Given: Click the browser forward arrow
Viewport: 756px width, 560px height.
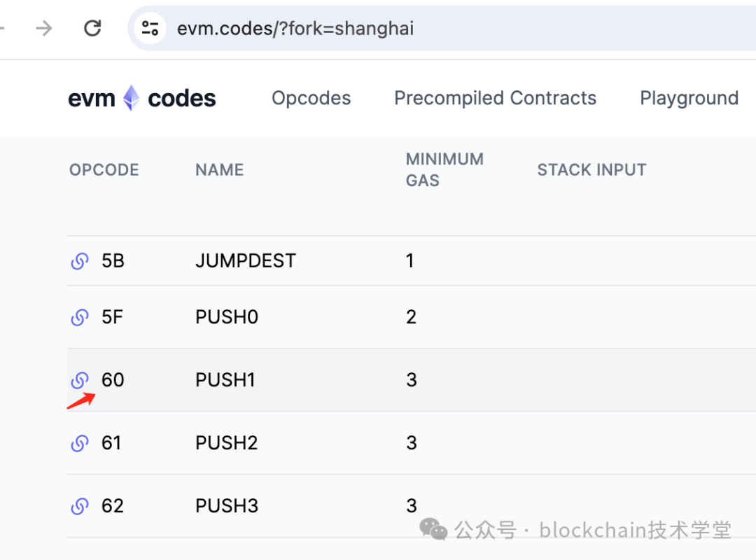Looking at the screenshot, I should pos(44,28).
